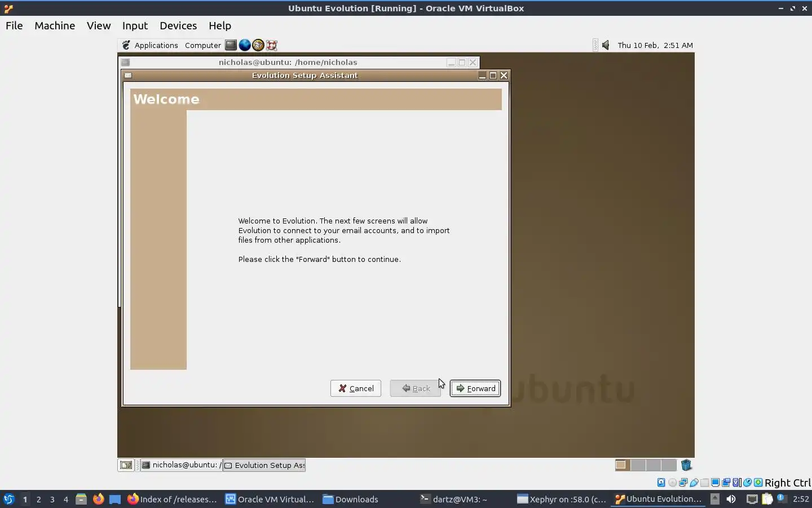Image resolution: width=812 pixels, height=508 pixels.
Task: Open the View menu
Action: [x=99, y=25]
